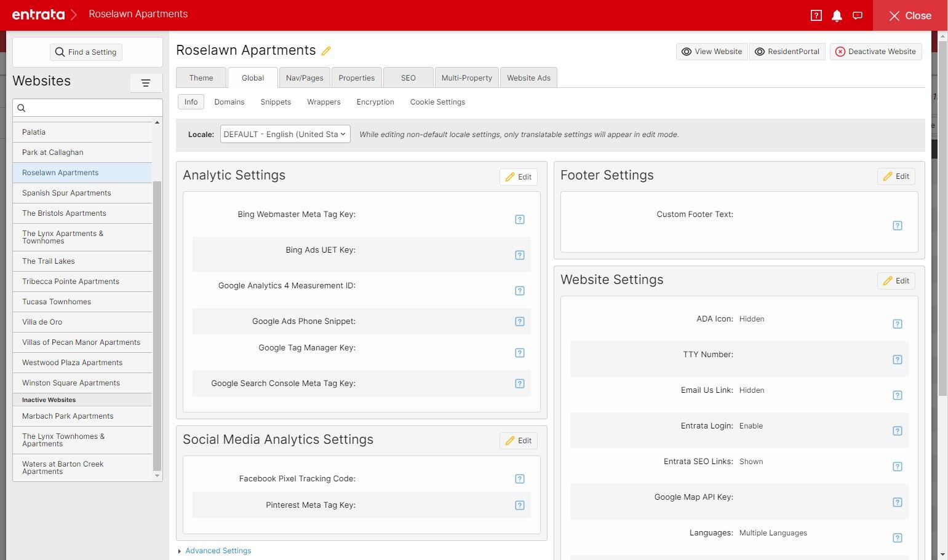Click help icon for Google Tag Manager Key
This screenshot has width=948, height=560.
520,353
